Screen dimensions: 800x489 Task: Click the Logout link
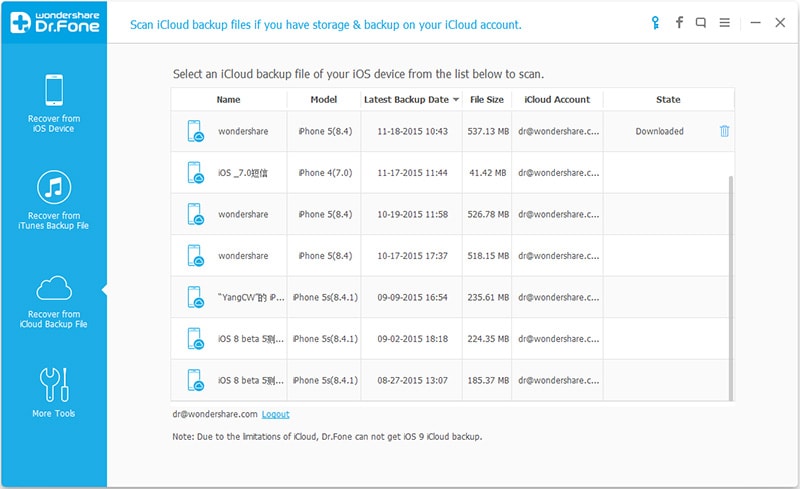click(x=276, y=414)
